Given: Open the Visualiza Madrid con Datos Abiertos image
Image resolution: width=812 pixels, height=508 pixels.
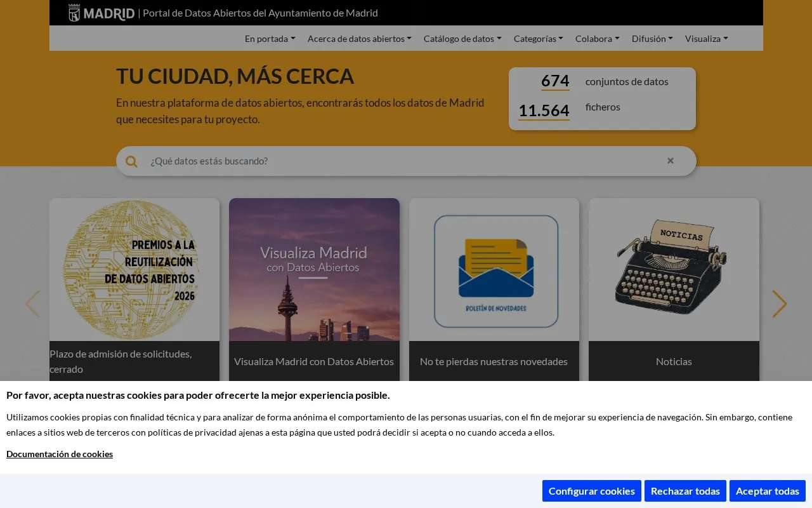Looking at the screenshot, I should pos(314,270).
